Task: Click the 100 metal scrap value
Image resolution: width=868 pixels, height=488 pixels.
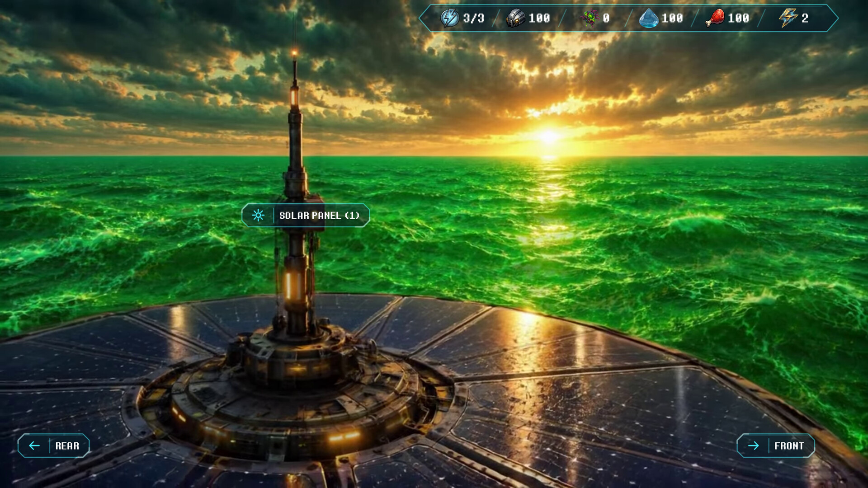Action: coord(539,19)
